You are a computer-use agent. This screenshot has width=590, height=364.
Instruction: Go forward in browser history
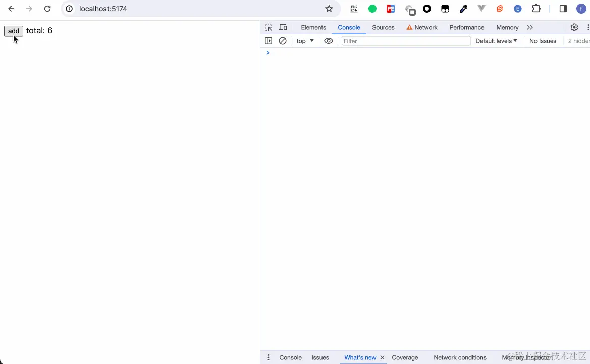(29, 9)
